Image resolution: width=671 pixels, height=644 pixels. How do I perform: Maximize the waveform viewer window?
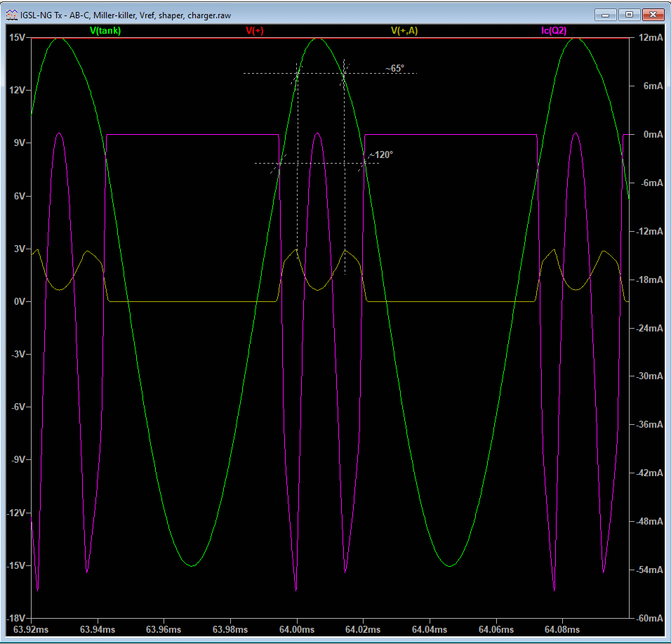click(629, 14)
